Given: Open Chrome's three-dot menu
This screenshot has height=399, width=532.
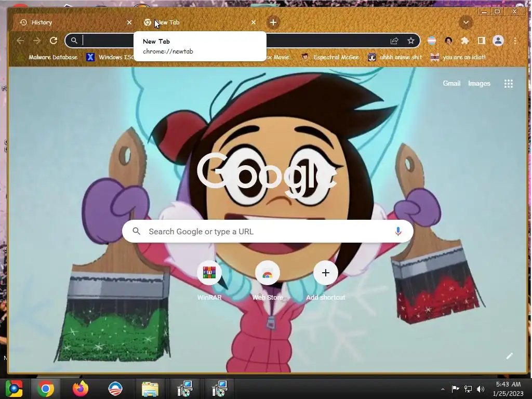Looking at the screenshot, I should point(515,41).
